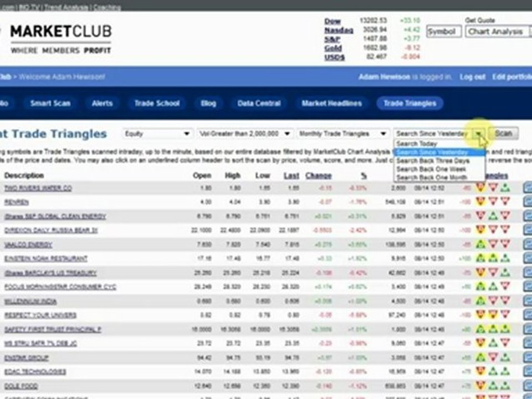Open DIREXION DAILY RUSSIA BEAR 3X link

click(x=51, y=230)
